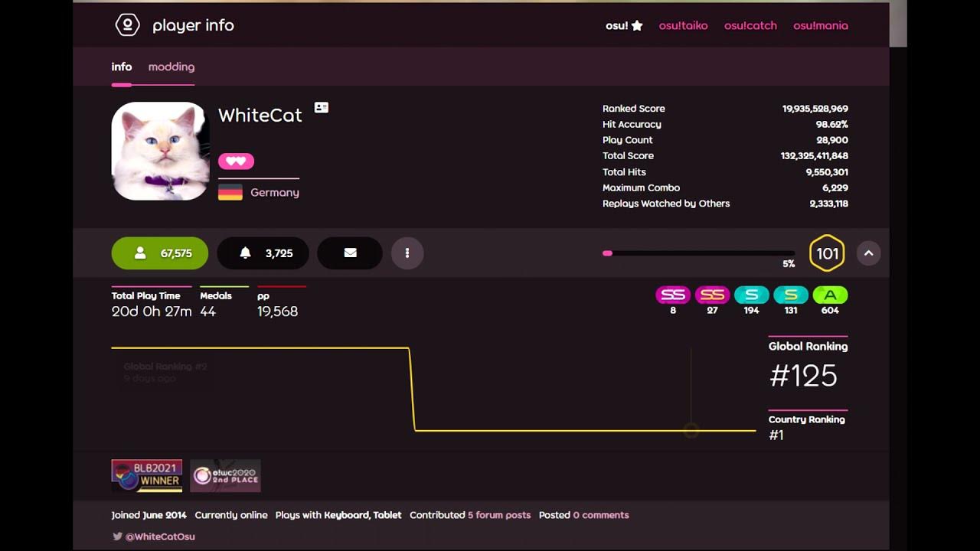This screenshot has width=980, height=551.
Task: Click WhiteCat's cat avatar image
Action: pyautogui.click(x=160, y=151)
